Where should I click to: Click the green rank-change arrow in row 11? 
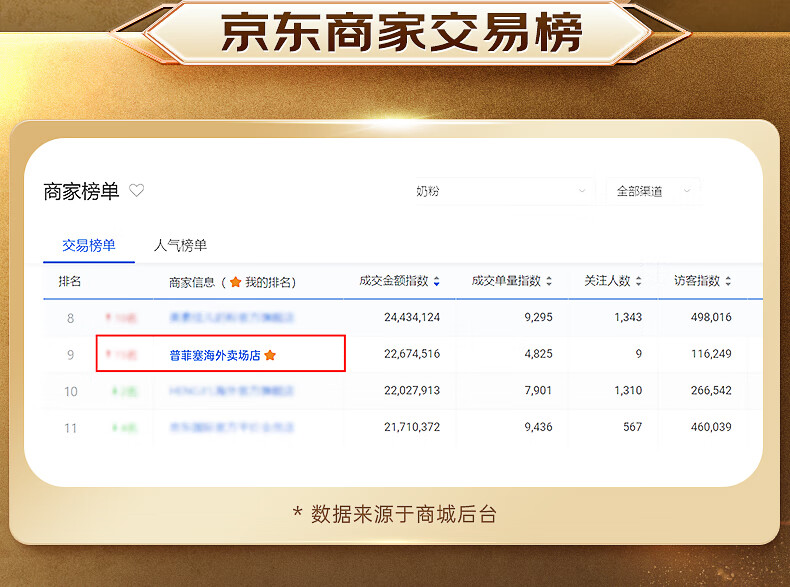[115, 428]
